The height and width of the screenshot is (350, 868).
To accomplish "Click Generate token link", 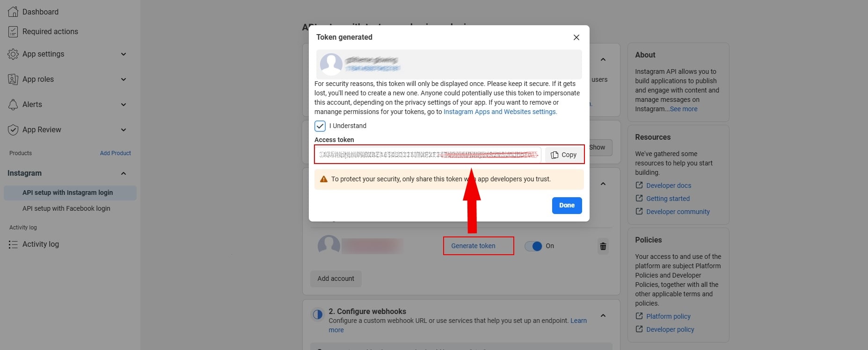I will pos(473,246).
